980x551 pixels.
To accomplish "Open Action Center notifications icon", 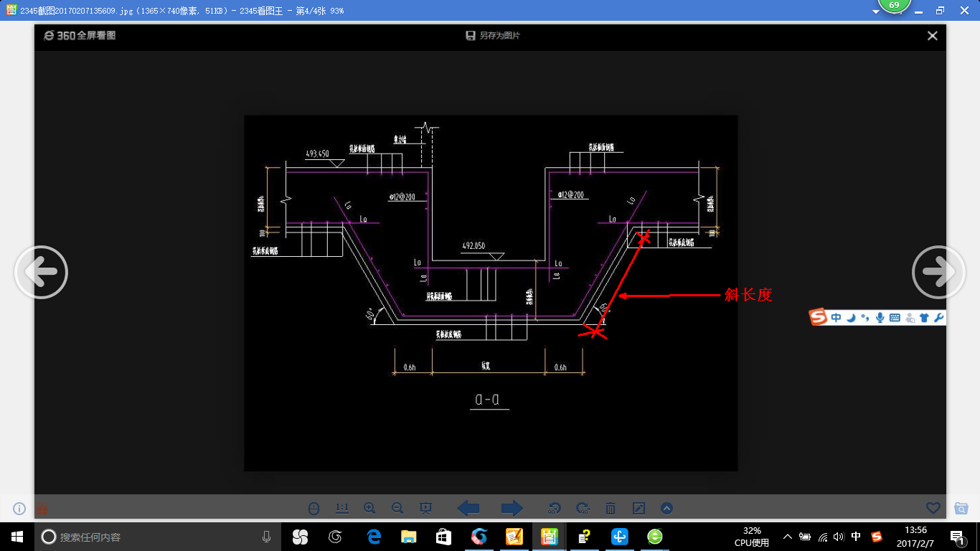I will (x=958, y=537).
